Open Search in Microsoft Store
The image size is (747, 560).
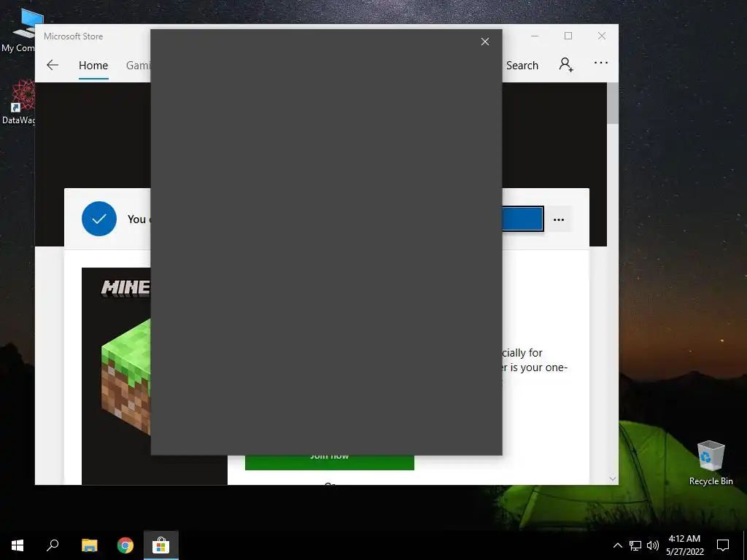click(x=522, y=65)
